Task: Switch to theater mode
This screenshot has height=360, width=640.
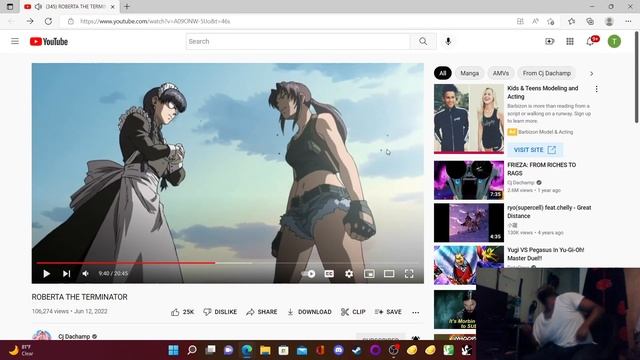Action: [389, 273]
